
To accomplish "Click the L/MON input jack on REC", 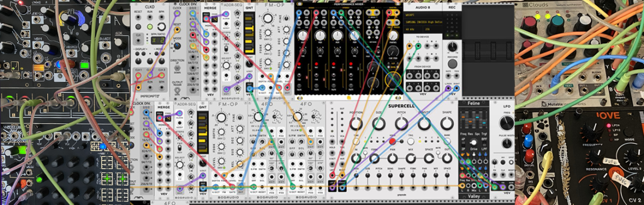I will tap(448, 88).
